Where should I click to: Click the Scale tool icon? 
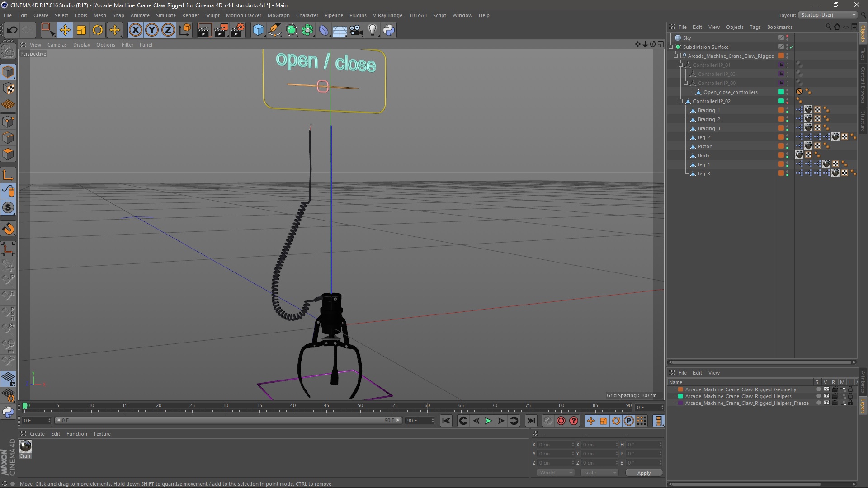pos(81,30)
